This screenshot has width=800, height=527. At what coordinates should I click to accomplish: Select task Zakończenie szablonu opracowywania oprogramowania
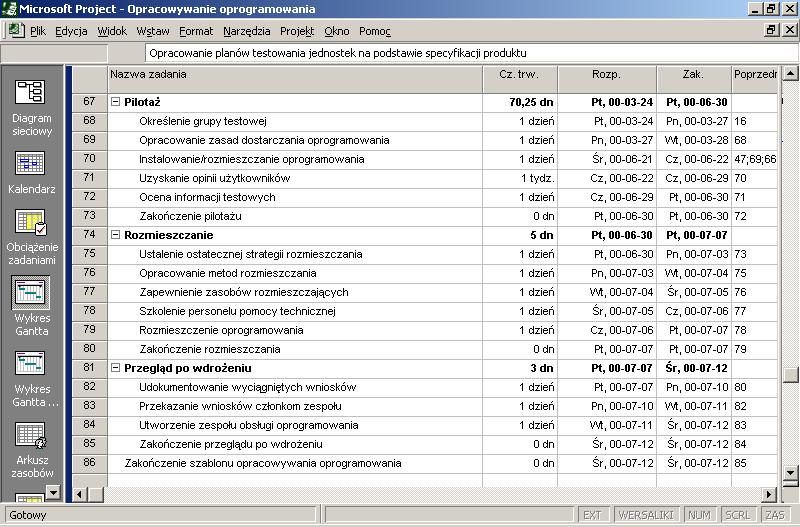(x=263, y=463)
